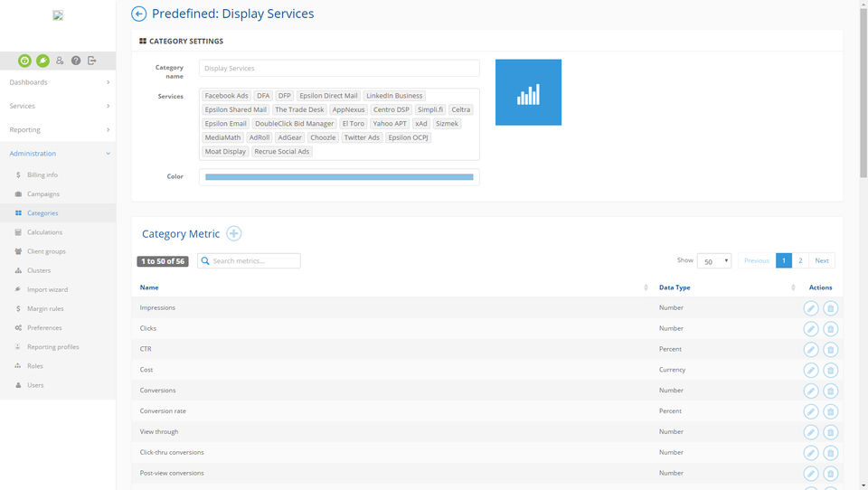The height and width of the screenshot is (490, 868).
Task: Expand the Reporting menu
Action: [x=58, y=129]
